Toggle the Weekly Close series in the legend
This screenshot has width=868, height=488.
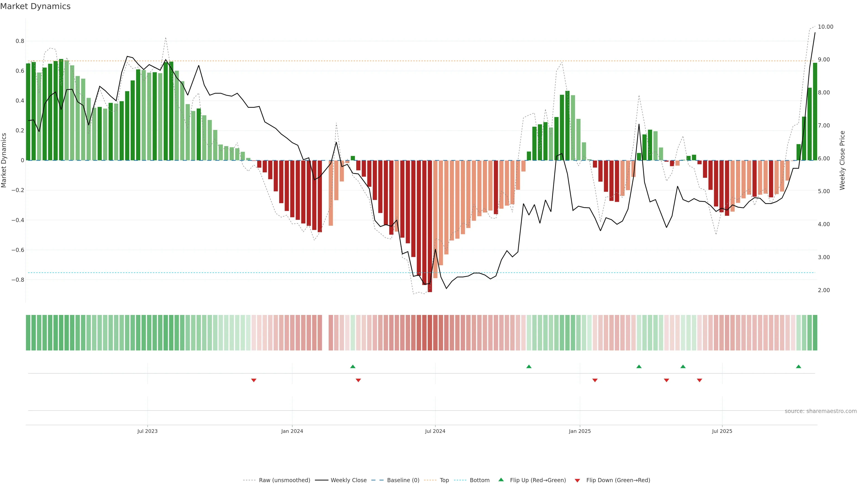[348, 480]
